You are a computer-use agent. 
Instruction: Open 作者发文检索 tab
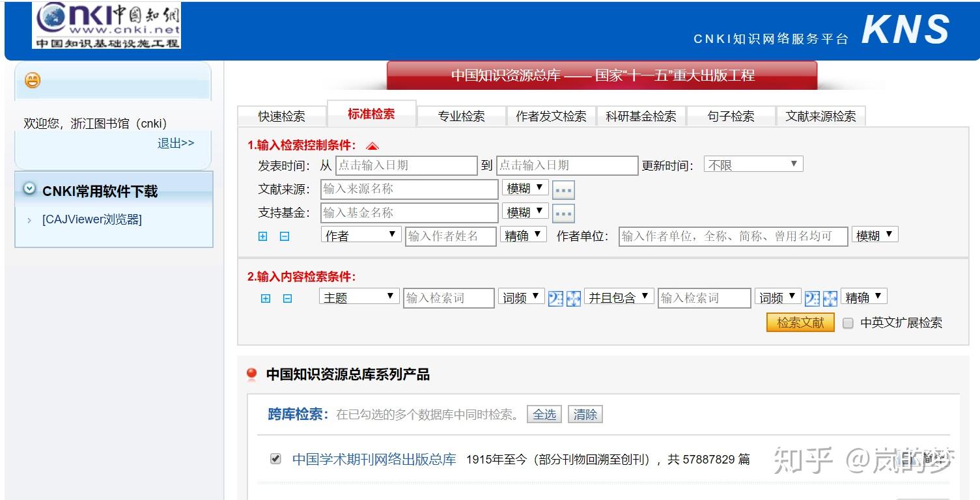(551, 117)
